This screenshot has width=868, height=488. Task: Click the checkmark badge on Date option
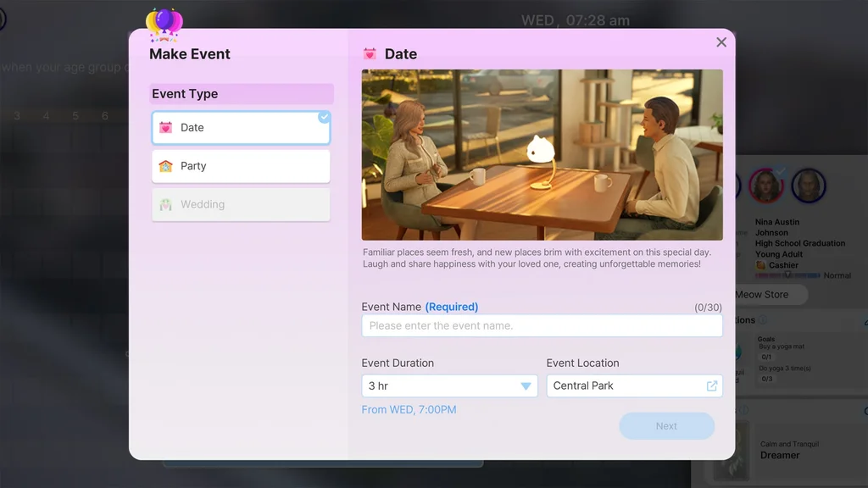(324, 117)
